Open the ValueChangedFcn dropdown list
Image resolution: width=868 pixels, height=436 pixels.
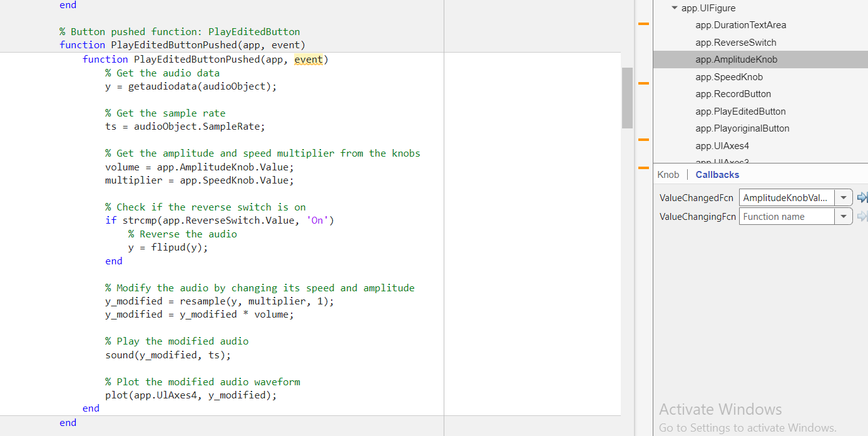[x=843, y=197]
